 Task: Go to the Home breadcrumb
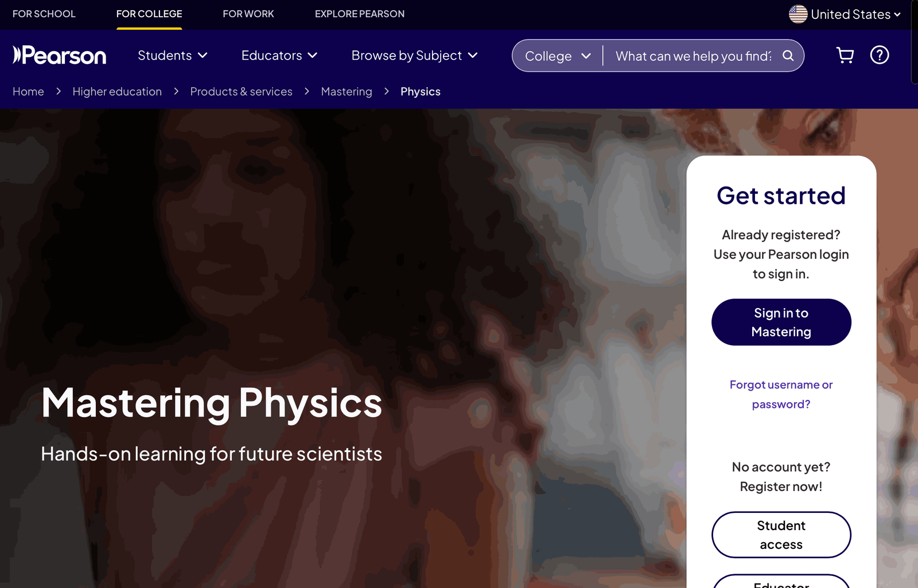pyautogui.click(x=28, y=92)
